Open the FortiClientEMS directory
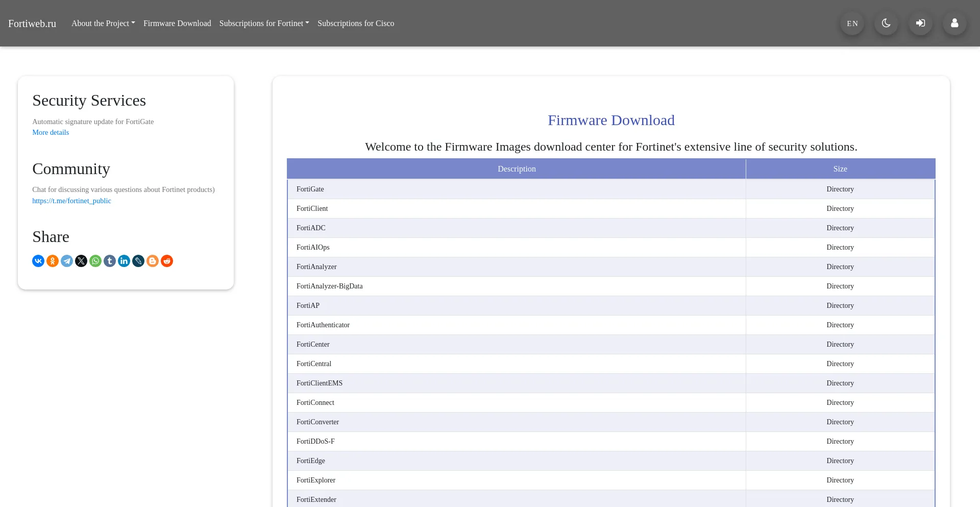Image resolution: width=980 pixels, height=507 pixels. point(320,383)
